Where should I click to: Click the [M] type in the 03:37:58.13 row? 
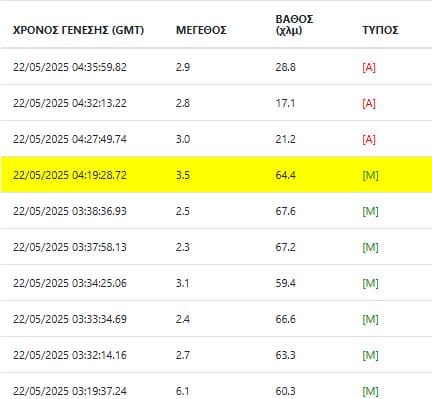point(370,248)
